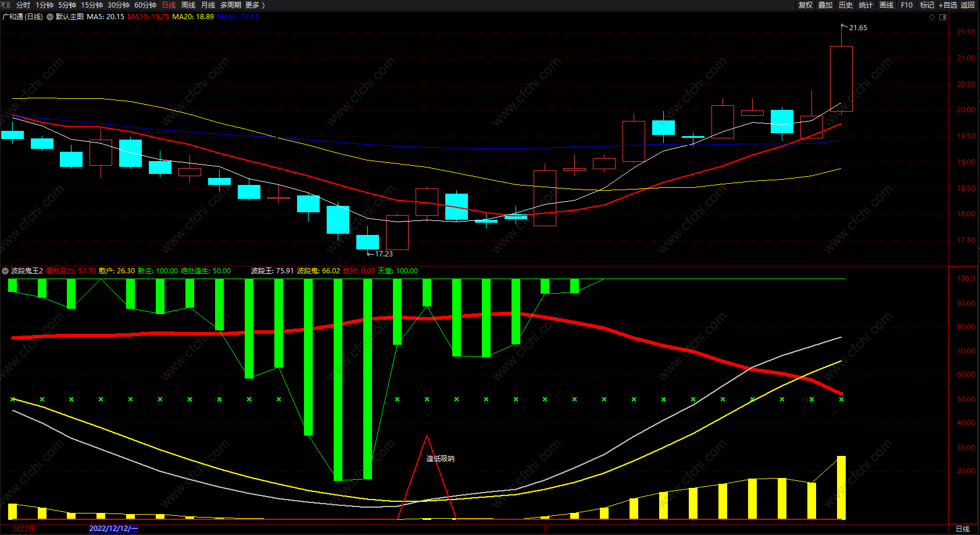This screenshot has width=980, height=535.
Task: Click the 逢低吸纳 signal label
Action: [441, 459]
